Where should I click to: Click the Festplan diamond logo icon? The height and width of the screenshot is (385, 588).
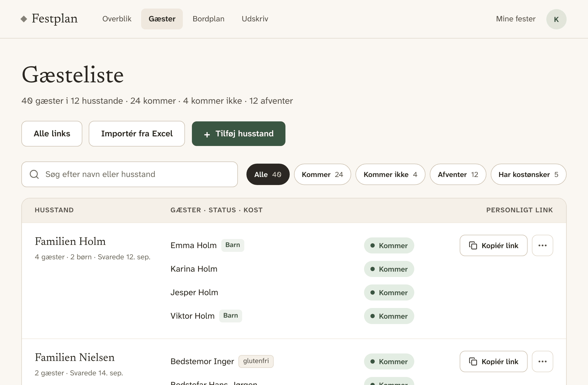click(x=24, y=19)
